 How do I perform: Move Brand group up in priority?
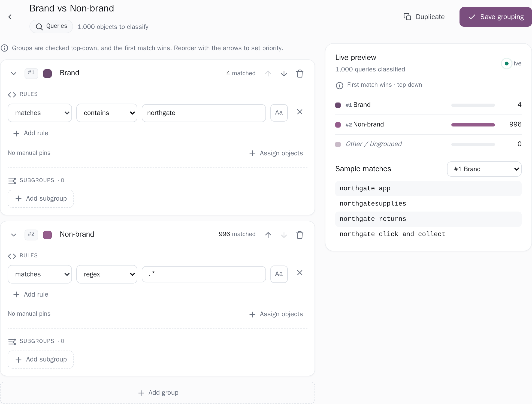coord(268,74)
